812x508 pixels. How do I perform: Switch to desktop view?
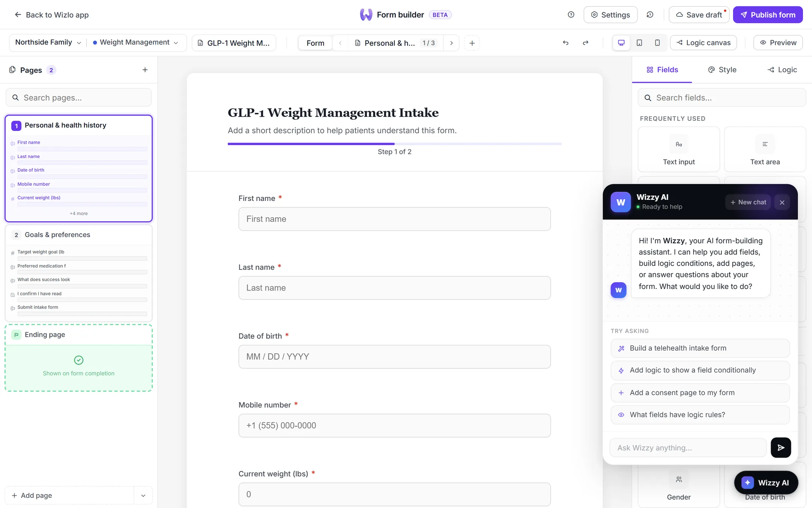[621, 43]
